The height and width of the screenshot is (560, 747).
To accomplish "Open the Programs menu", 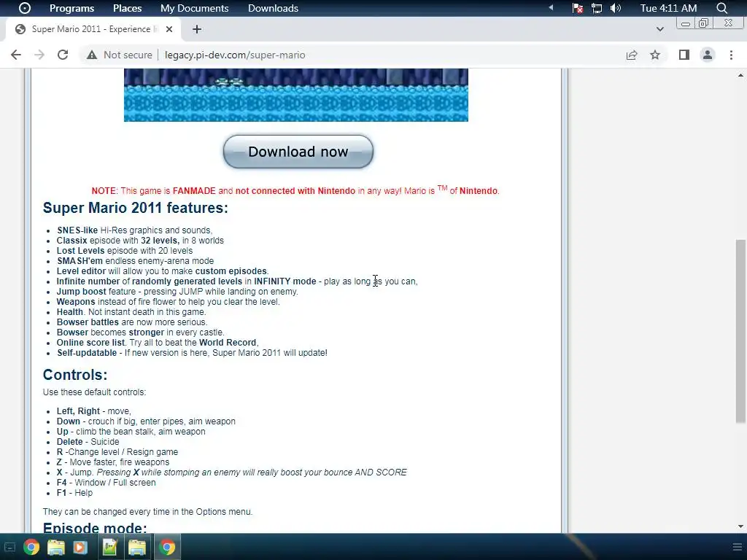I will click(x=71, y=8).
